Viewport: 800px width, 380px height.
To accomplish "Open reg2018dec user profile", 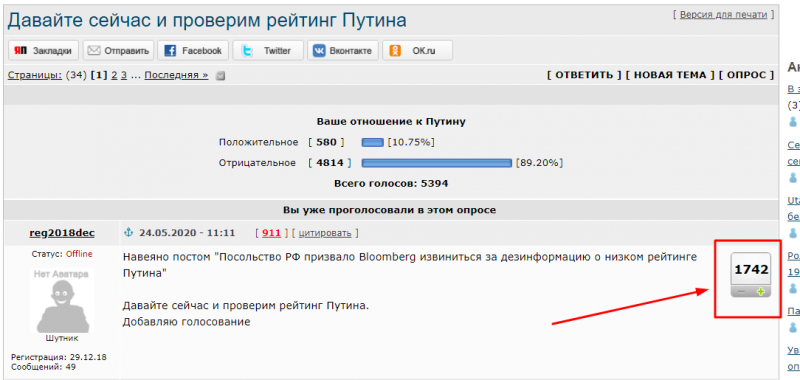I will pos(62,233).
